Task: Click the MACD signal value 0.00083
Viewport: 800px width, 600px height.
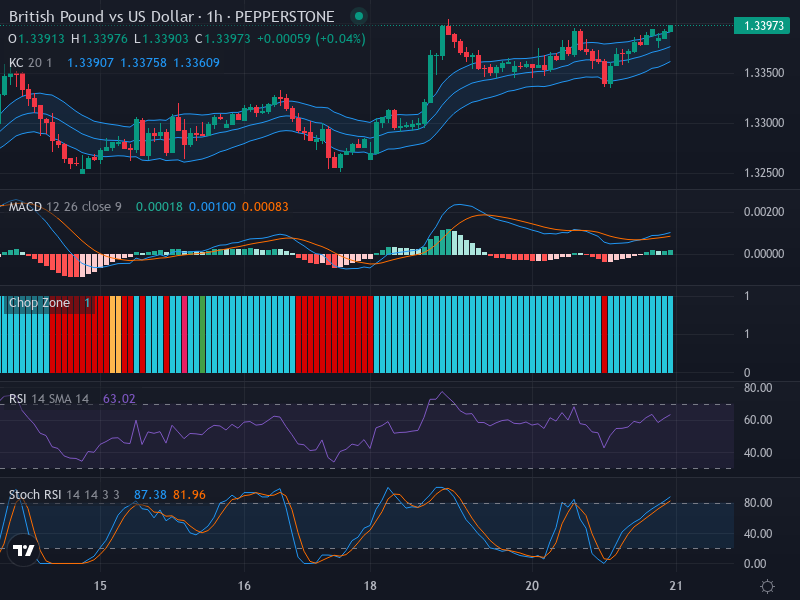Action: tap(265, 207)
